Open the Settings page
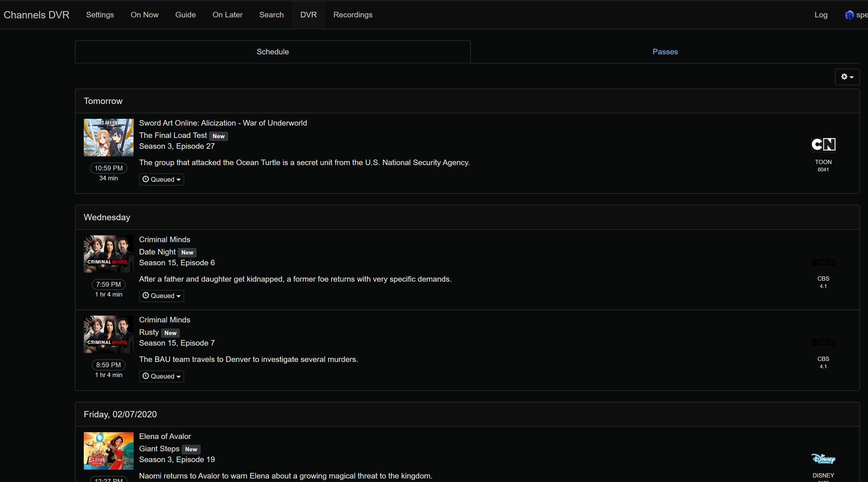The width and height of the screenshot is (868, 482). tap(100, 15)
